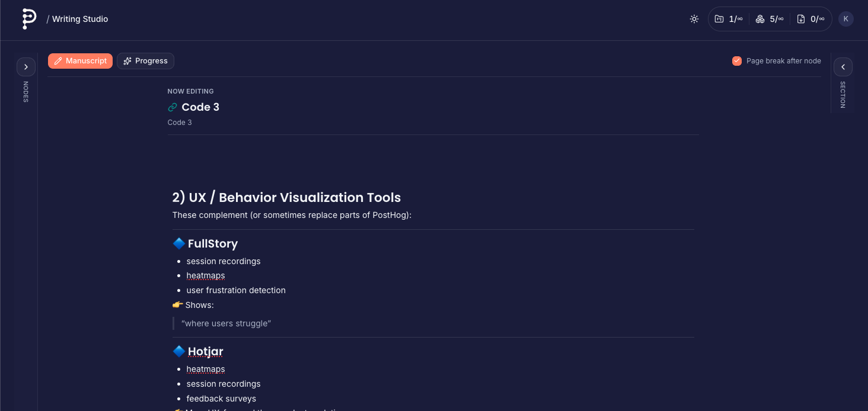Click the sparkle icon in Progress tab
Screen dimensions: 868x411
(x=127, y=61)
